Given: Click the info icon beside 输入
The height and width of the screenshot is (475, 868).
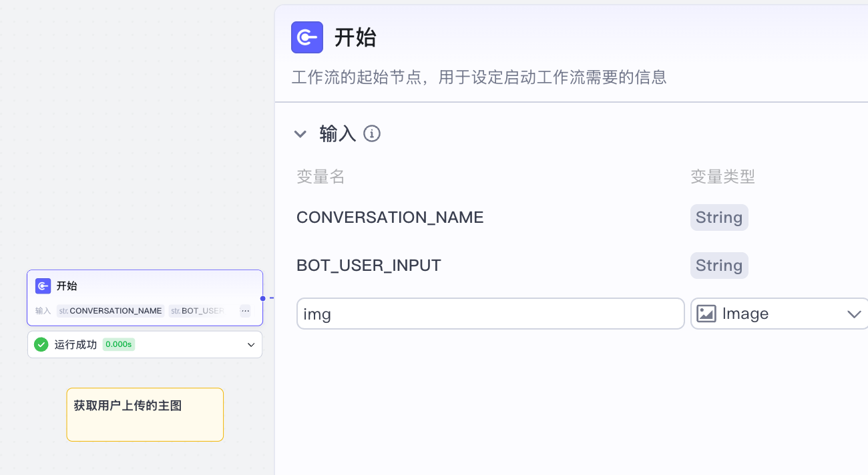Looking at the screenshot, I should (x=372, y=134).
